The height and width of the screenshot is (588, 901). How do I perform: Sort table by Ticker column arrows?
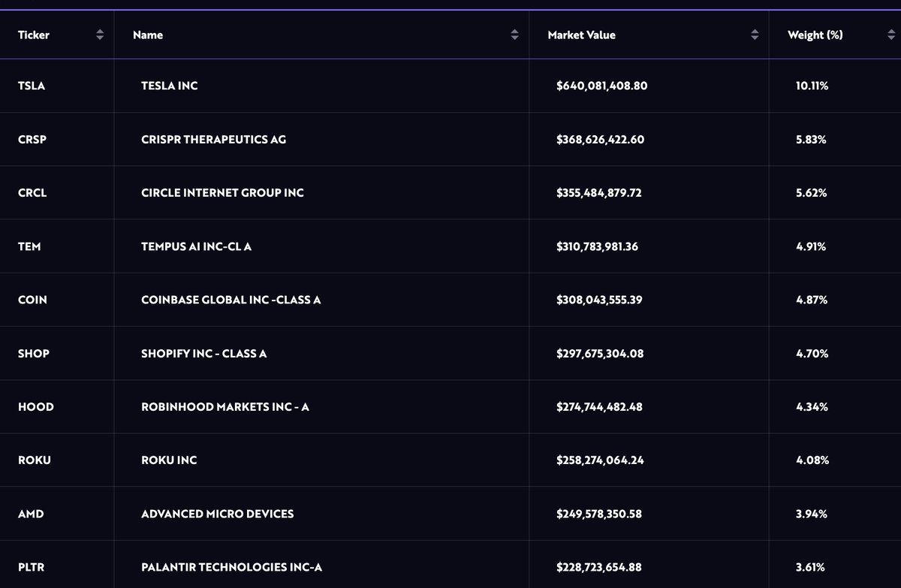click(x=100, y=35)
